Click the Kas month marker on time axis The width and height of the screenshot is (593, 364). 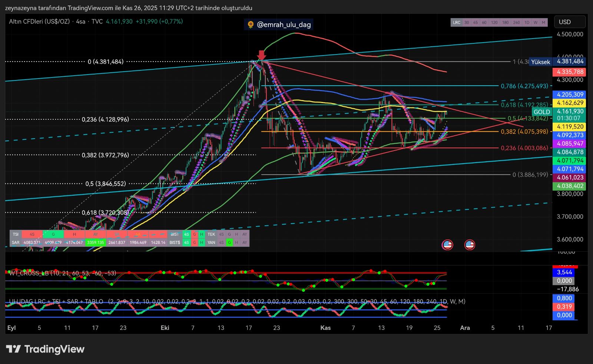point(325,328)
